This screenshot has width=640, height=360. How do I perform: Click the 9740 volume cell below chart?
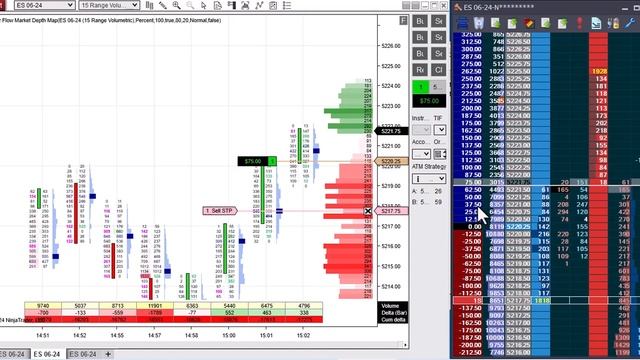pyautogui.click(x=43, y=306)
